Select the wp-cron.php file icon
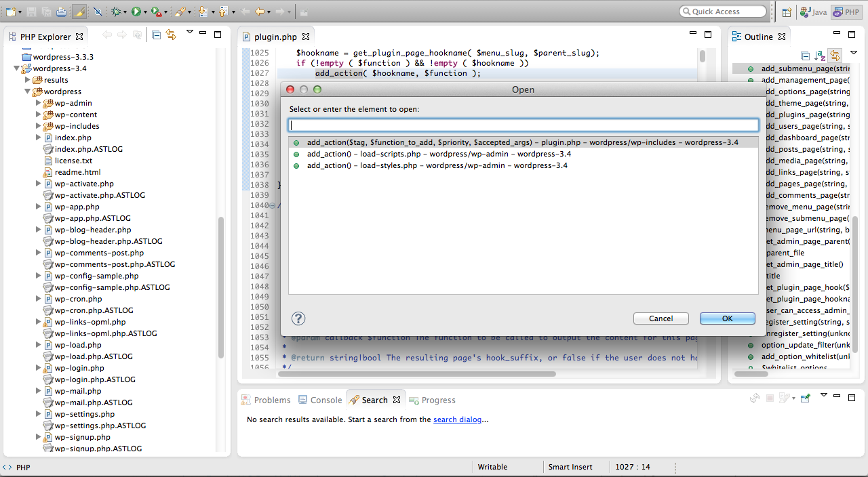Viewport: 868px width, 477px height. coord(48,299)
